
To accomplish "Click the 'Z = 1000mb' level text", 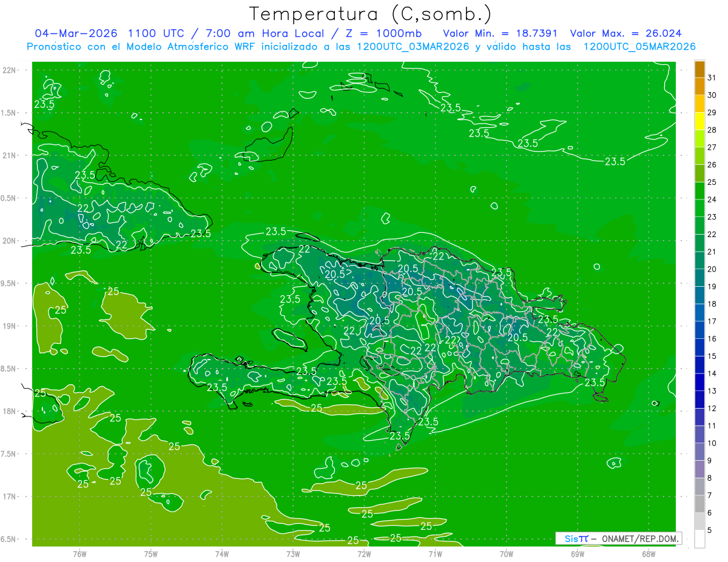I will pyautogui.click(x=383, y=33).
